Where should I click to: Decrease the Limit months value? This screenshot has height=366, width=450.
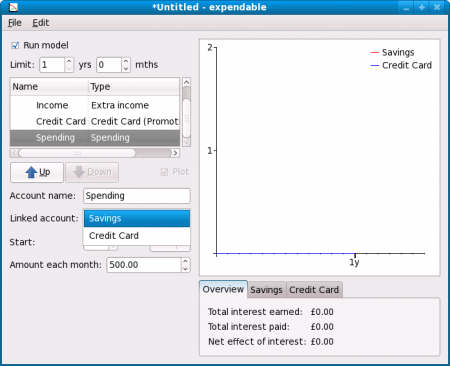coord(126,68)
